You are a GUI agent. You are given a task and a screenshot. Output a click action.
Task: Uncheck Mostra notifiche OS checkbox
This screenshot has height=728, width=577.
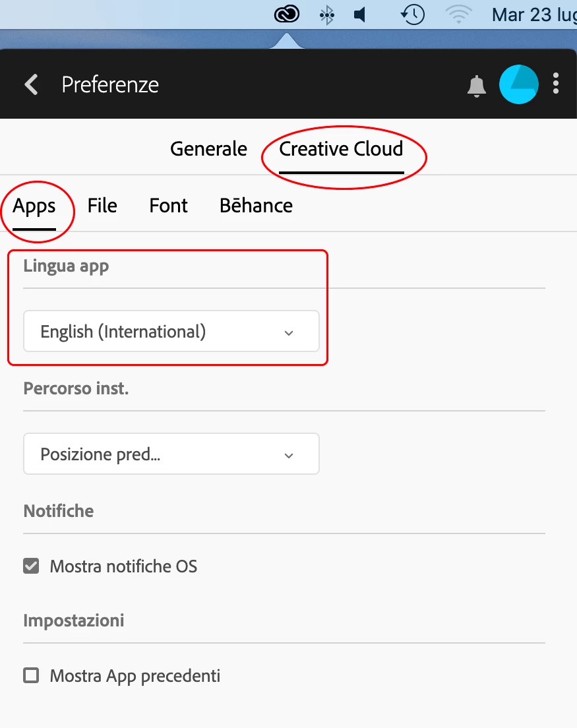pyautogui.click(x=31, y=566)
